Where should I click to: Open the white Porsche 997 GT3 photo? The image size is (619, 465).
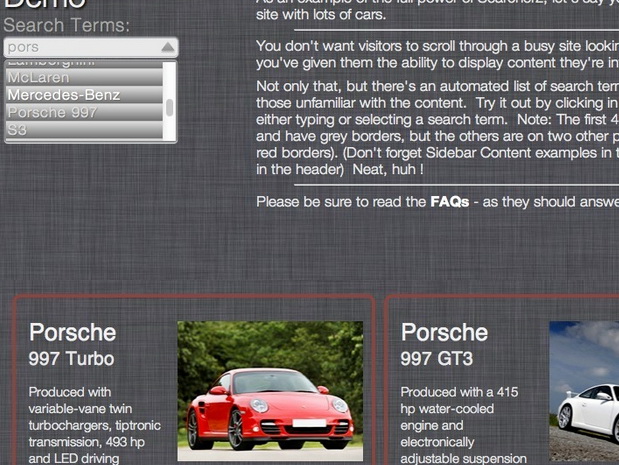pos(584,391)
